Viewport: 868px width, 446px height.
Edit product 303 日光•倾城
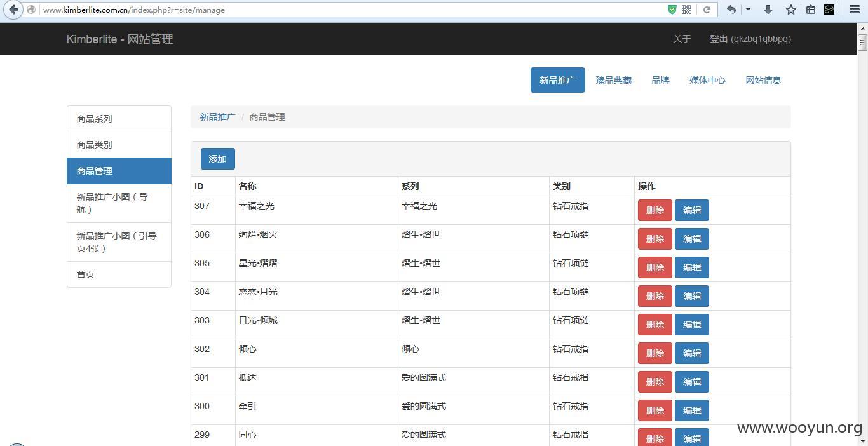(692, 325)
